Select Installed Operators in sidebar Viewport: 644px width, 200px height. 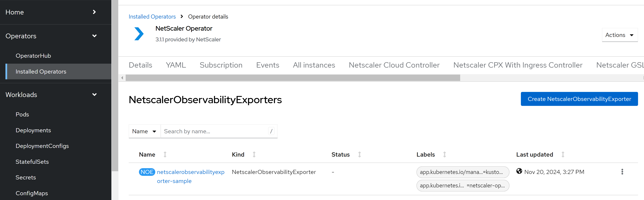pyautogui.click(x=58, y=72)
